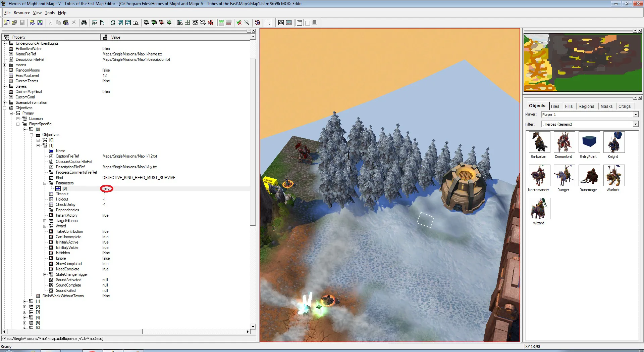Click the tree view toolbar icon

tap(102, 23)
